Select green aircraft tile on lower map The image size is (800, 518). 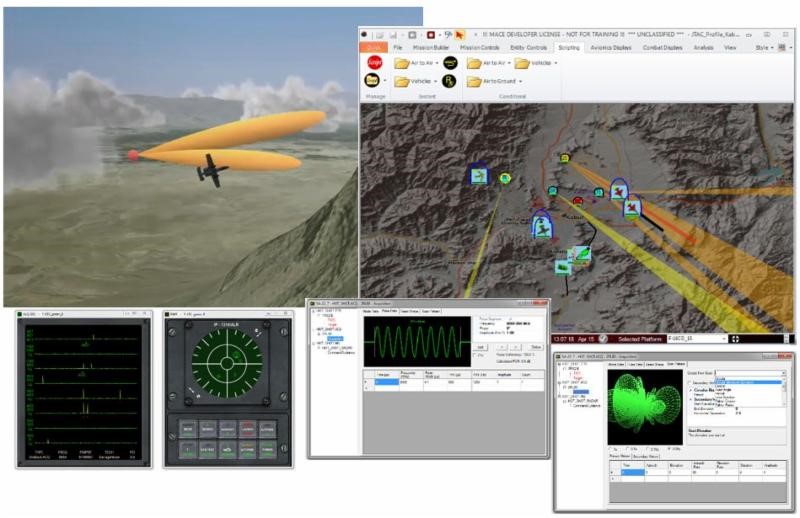pyautogui.click(x=582, y=253)
